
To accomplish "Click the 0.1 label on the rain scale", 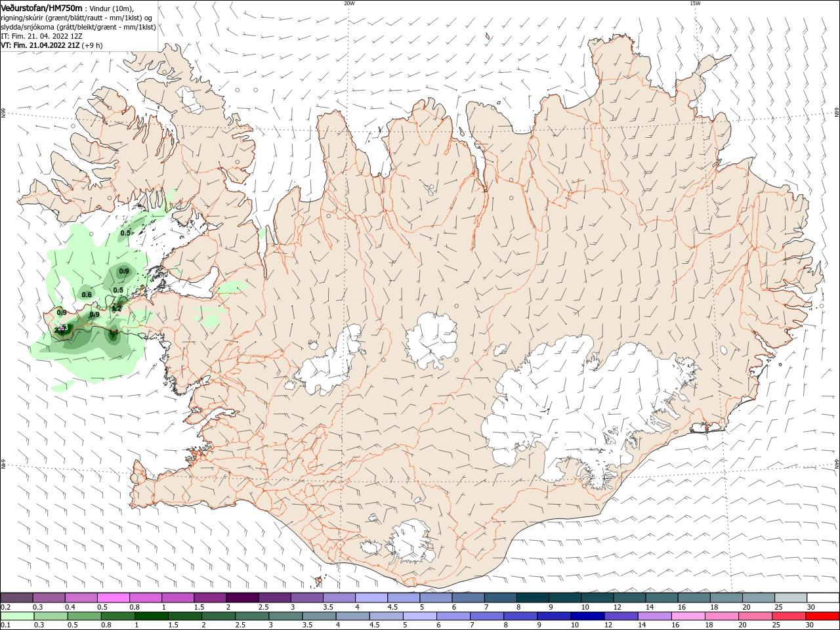I will 6,625.
